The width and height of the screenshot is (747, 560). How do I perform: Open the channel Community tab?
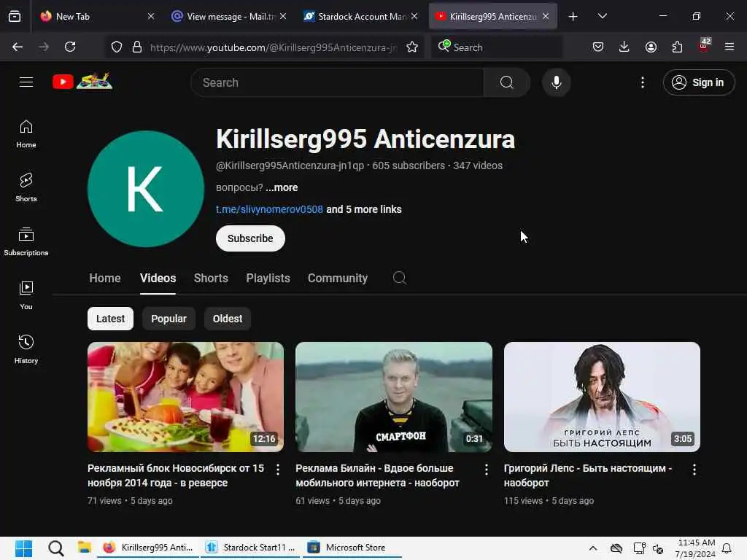337,278
